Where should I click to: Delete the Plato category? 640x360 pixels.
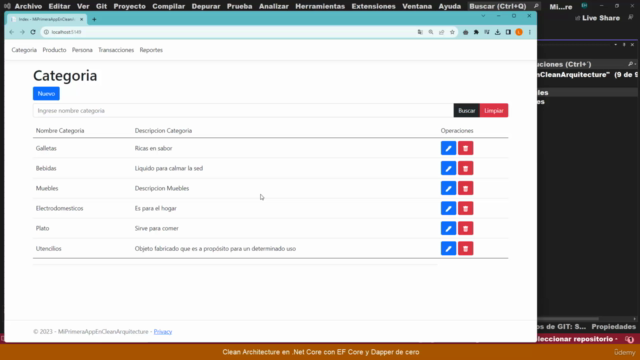click(x=465, y=228)
